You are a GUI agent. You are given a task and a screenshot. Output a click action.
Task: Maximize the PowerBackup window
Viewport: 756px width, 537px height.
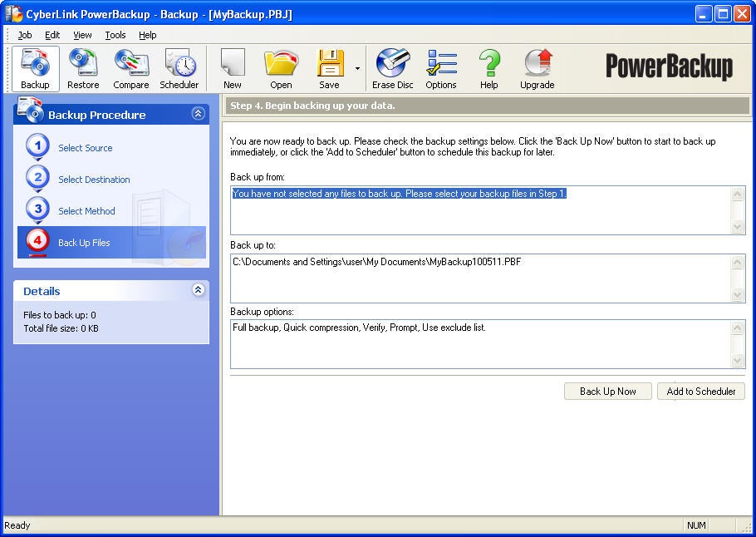click(x=723, y=14)
